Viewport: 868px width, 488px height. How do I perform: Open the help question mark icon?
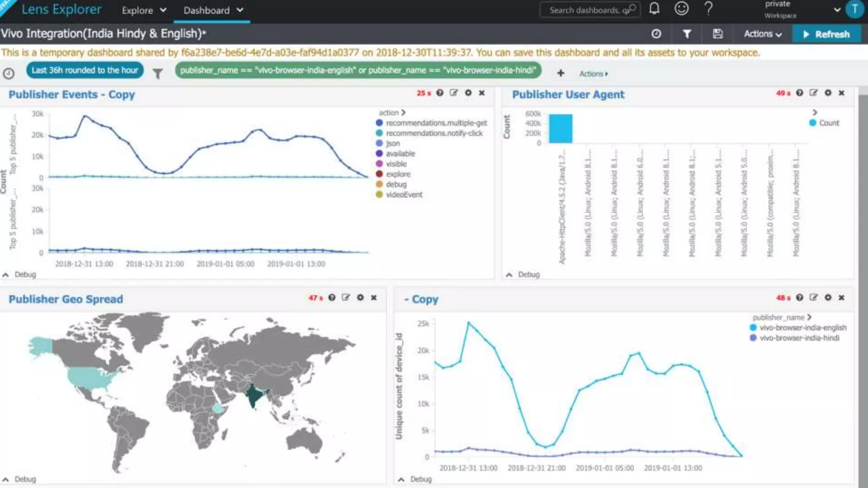708,9
